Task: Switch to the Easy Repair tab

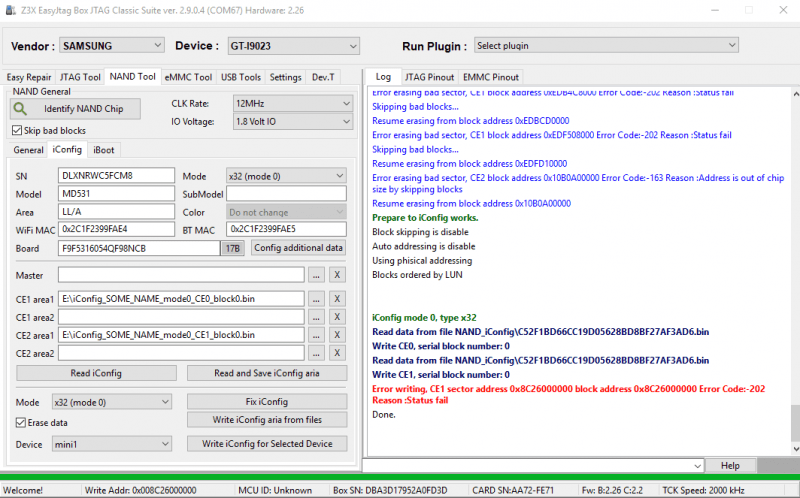Action: [29, 77]
